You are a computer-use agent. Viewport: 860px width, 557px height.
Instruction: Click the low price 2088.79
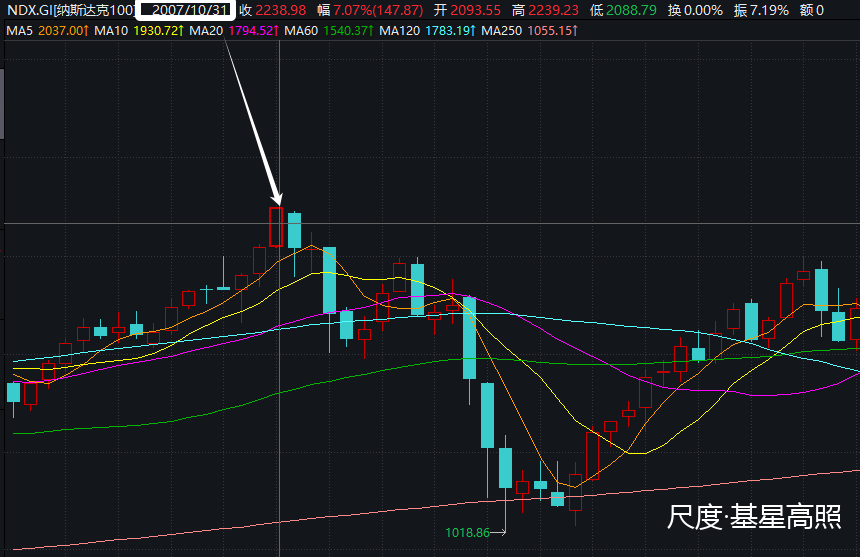pyautogui.click(x=631, y=10)
